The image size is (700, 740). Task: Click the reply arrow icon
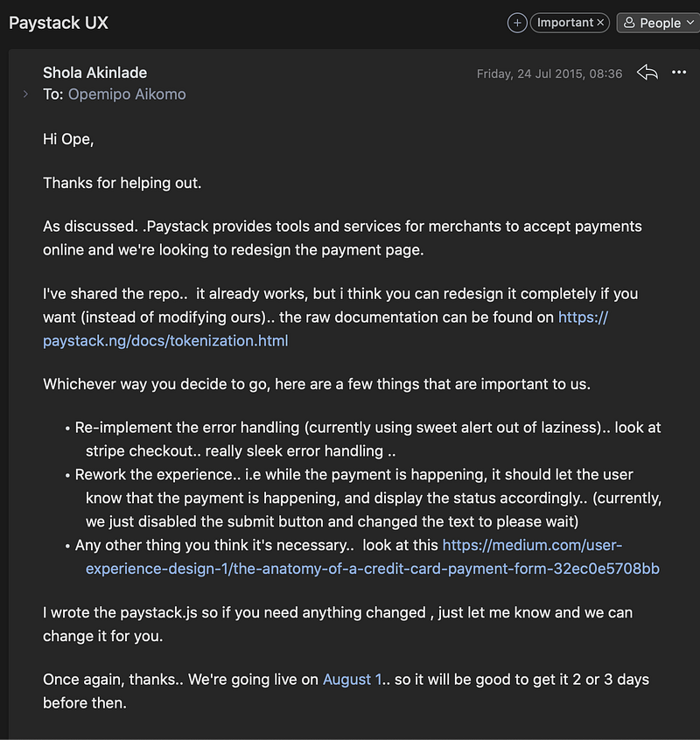tap(647, 73)
